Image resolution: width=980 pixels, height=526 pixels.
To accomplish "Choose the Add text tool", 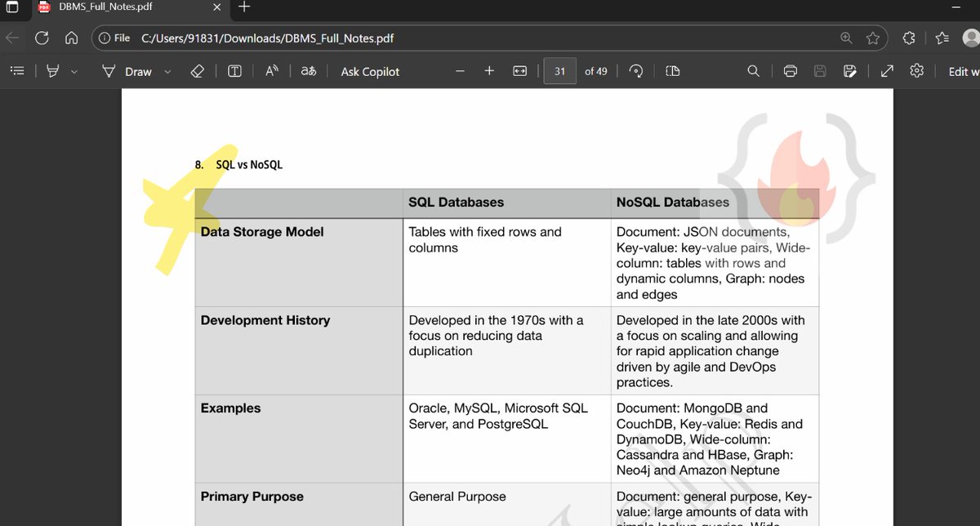I will tap(234, 71).
